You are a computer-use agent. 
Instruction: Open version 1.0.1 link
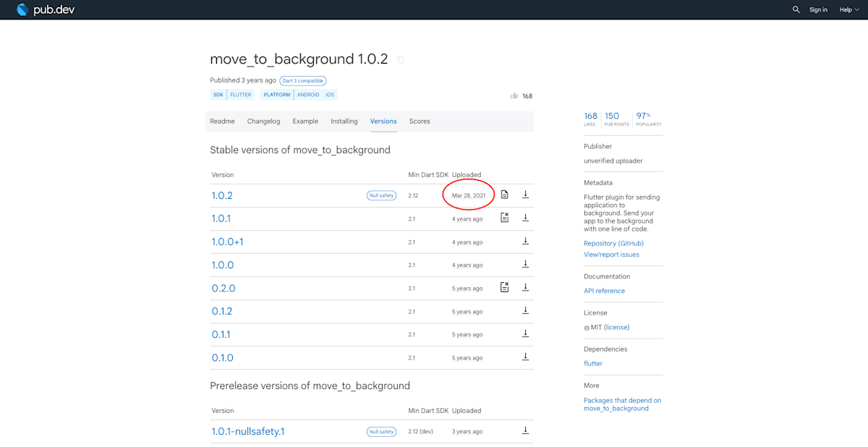[221, 218]
